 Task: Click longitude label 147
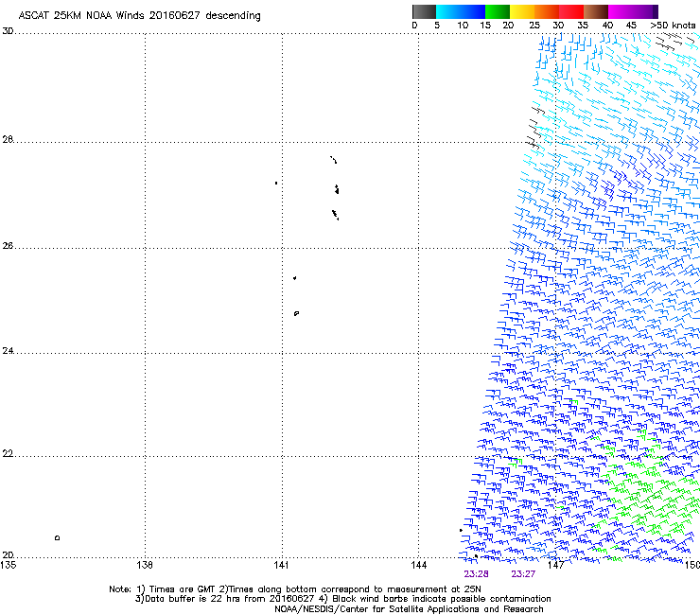tap(556, 565)
